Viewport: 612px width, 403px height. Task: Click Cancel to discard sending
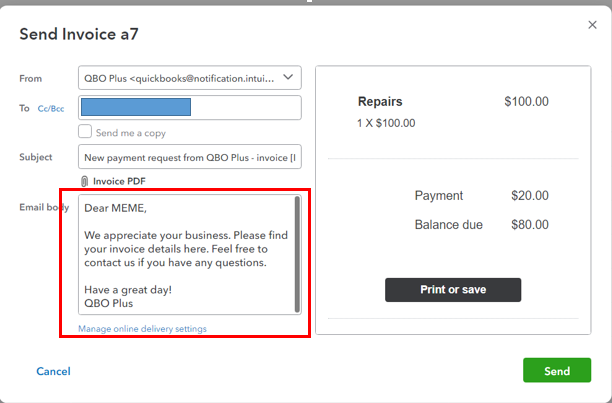[53, 371]
